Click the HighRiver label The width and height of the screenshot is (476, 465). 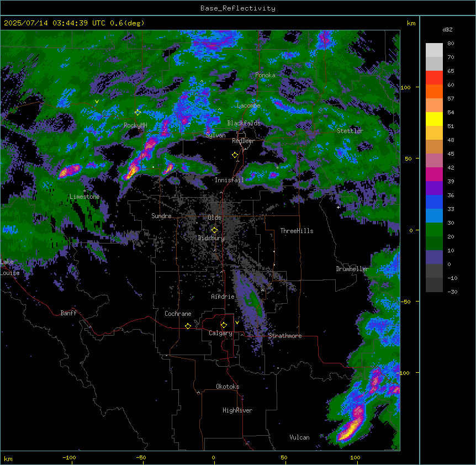237,410
